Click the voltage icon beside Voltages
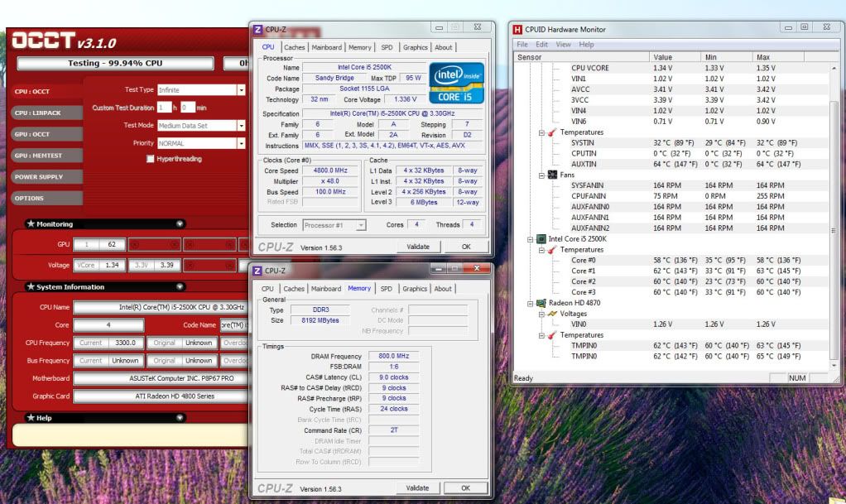The height and width of the screenshot is (504, 846). coord(552,314)
